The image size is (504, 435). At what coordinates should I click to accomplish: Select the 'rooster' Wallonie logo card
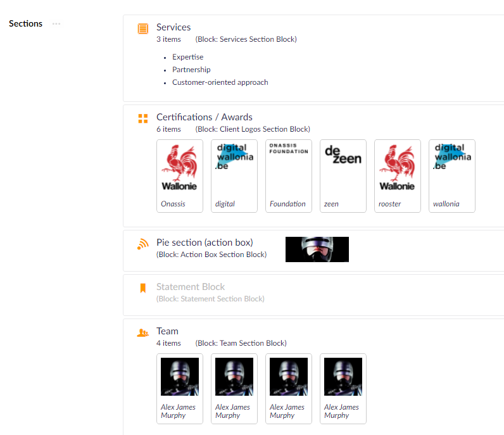click(x=398, y=175)
